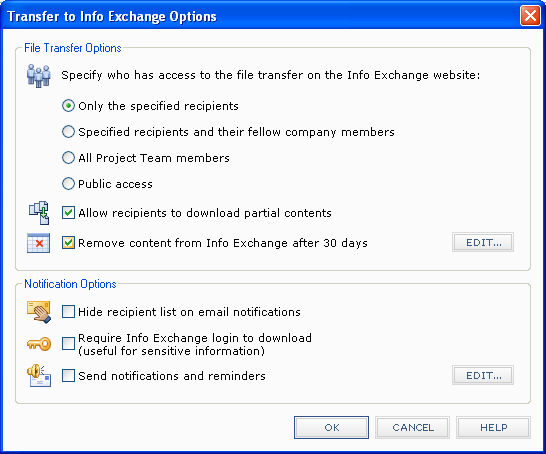Click the hand-over-envelope hide recipients icon
546x454 pixels.
pos(39,312)
